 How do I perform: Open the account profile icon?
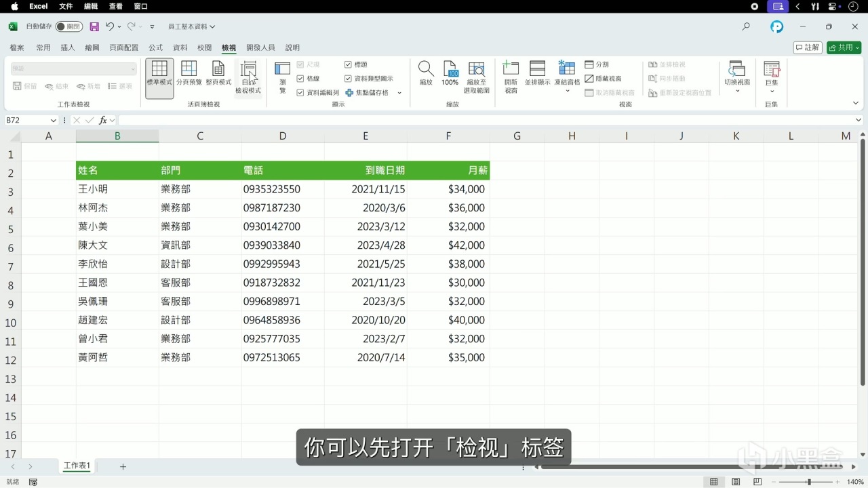click(777, 26)
